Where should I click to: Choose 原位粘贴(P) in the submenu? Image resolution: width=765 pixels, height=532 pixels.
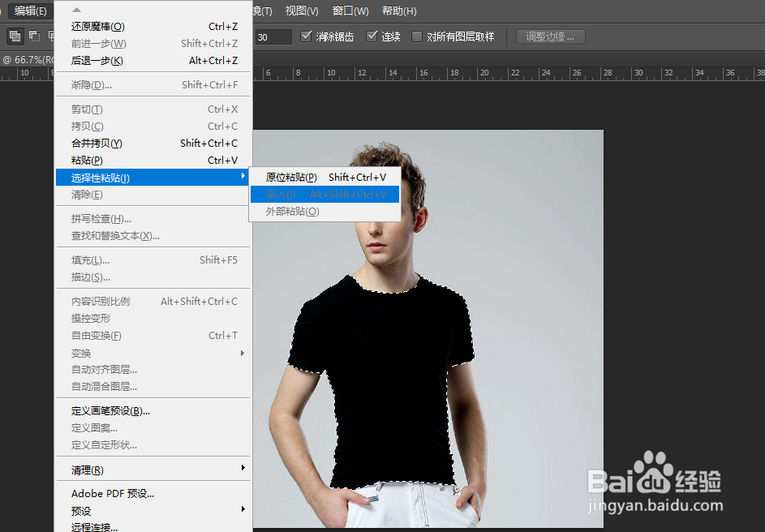click(325, 178)
